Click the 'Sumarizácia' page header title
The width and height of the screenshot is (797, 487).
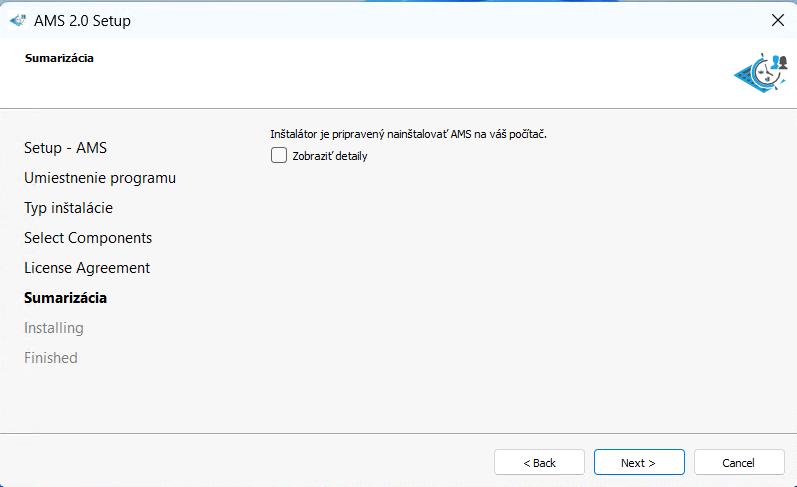(x=59, y=58)
